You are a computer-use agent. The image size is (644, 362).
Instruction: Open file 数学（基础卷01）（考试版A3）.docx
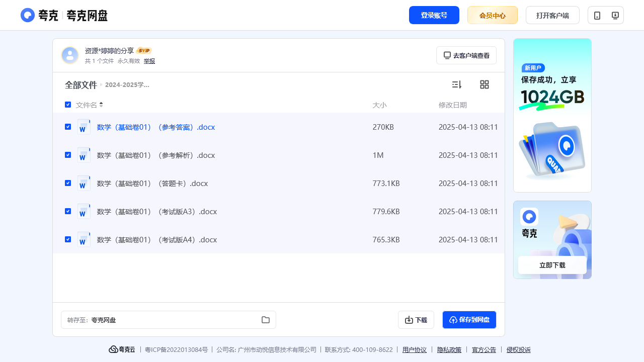(157, 212)
